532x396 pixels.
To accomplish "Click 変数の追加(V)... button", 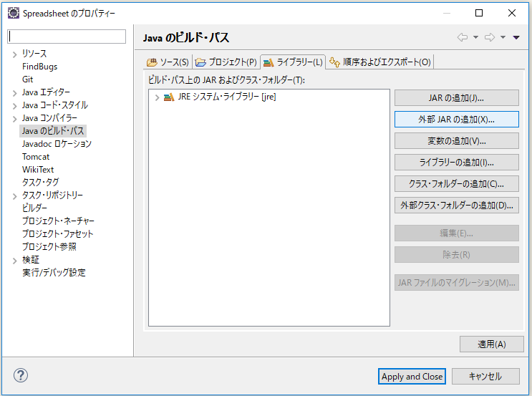I will tap(456, 141).
